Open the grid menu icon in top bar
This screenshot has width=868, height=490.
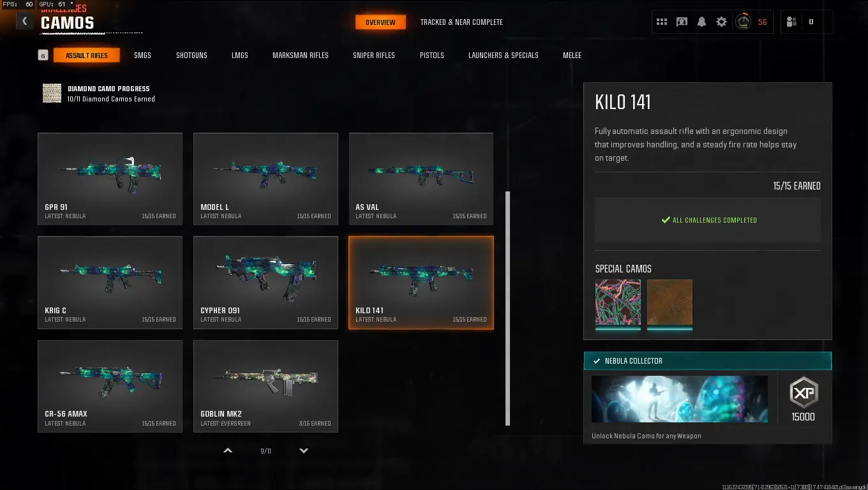(662, 22)
